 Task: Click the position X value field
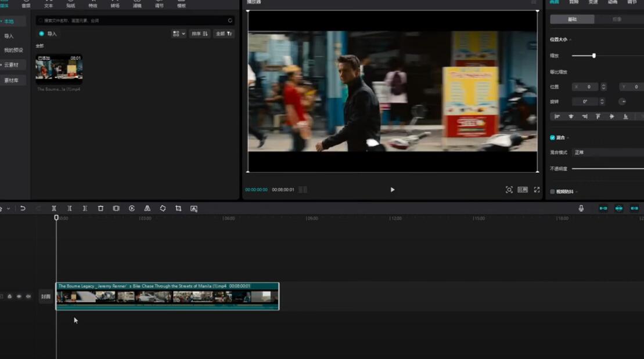click(585, 86)
